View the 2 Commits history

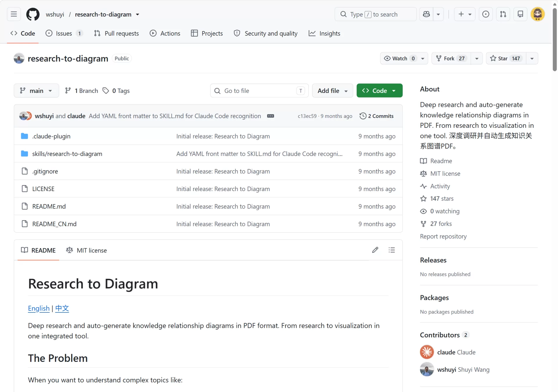click(376, 116)
